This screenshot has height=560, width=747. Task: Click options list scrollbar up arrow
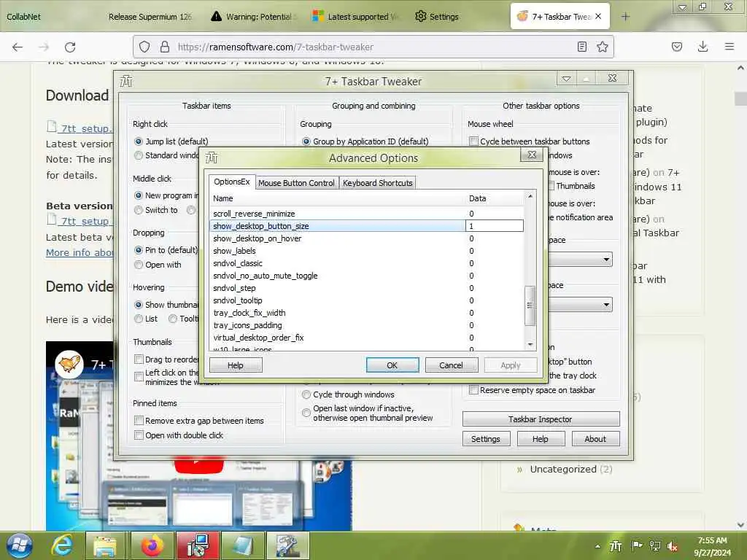coord(530,196)
